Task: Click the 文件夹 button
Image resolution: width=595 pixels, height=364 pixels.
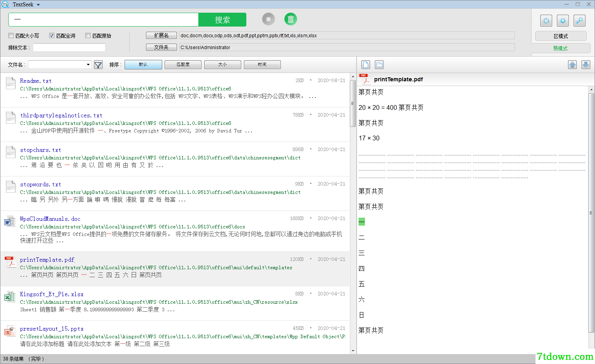Action: tap(161, 47)
